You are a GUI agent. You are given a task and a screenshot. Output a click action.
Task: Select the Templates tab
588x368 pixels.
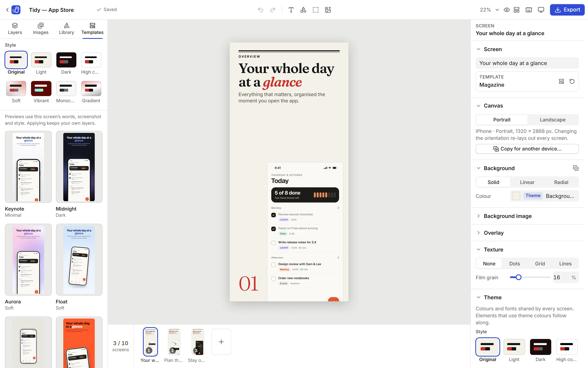(x=92, y=29)
